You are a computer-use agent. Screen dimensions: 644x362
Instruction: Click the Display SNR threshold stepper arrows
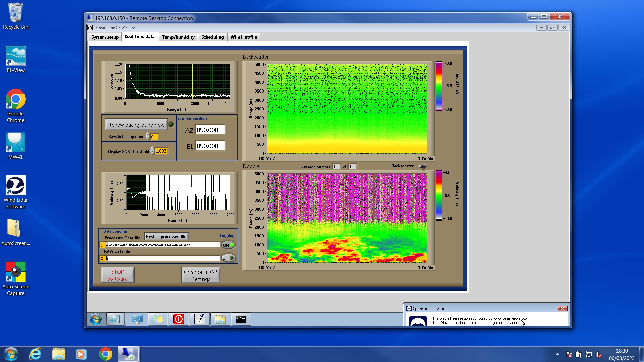click(152, 151)
